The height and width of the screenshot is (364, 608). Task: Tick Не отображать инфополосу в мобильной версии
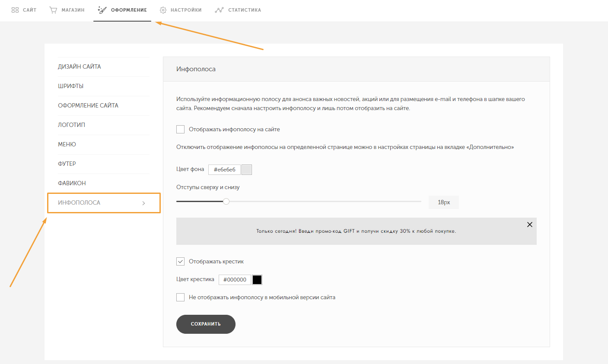point(181,297)
